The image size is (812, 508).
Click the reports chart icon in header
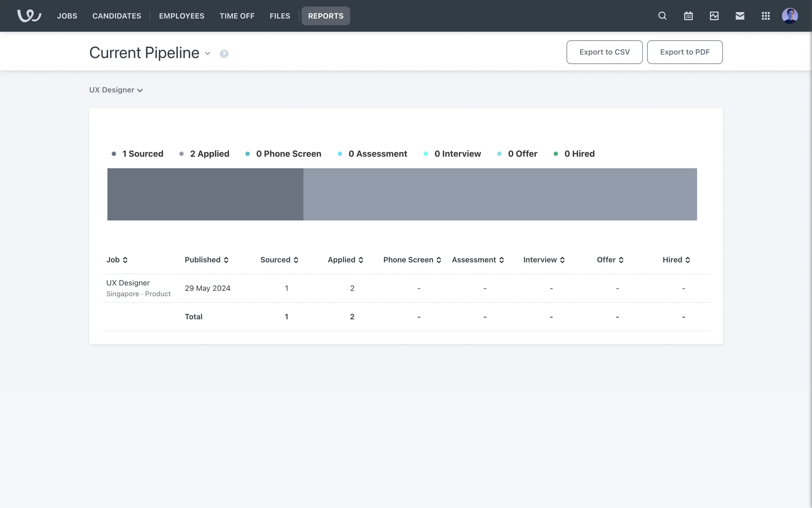(714, 16)
